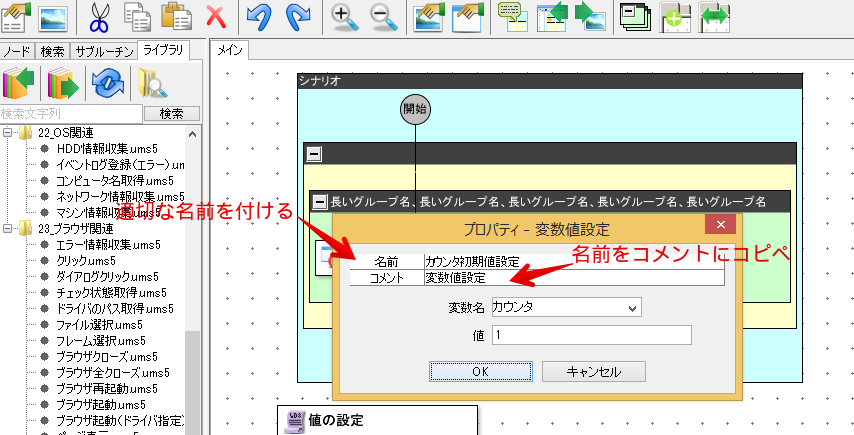Select クリック.ums5 library item
The width and height of the screenshot is (854, 435).
coord(86,260)
